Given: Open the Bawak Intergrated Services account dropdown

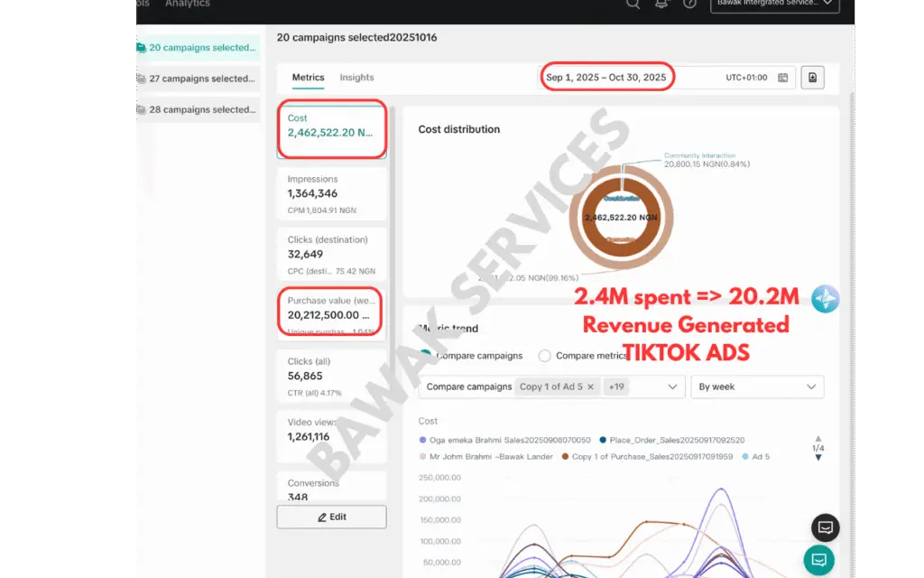Looking at the screenshot, I should point(774,5).
